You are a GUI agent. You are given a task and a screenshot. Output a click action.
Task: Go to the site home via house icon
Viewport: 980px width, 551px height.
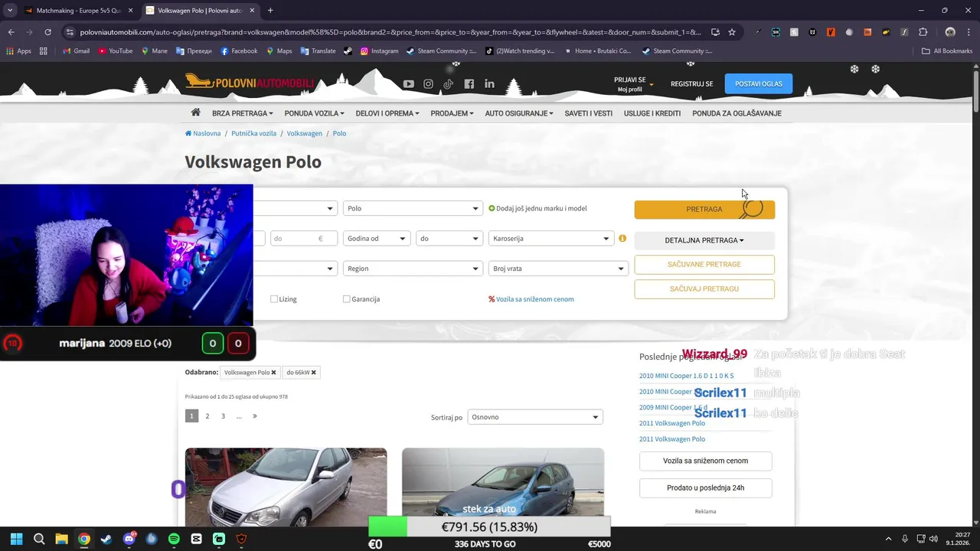pos(196,112)
